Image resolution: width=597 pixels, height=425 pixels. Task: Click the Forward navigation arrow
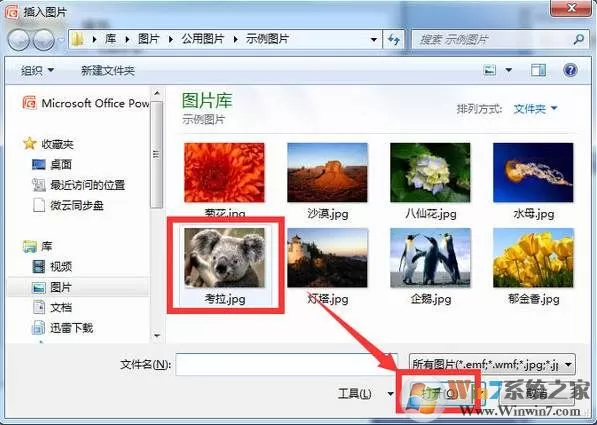(x=44, y=40)
